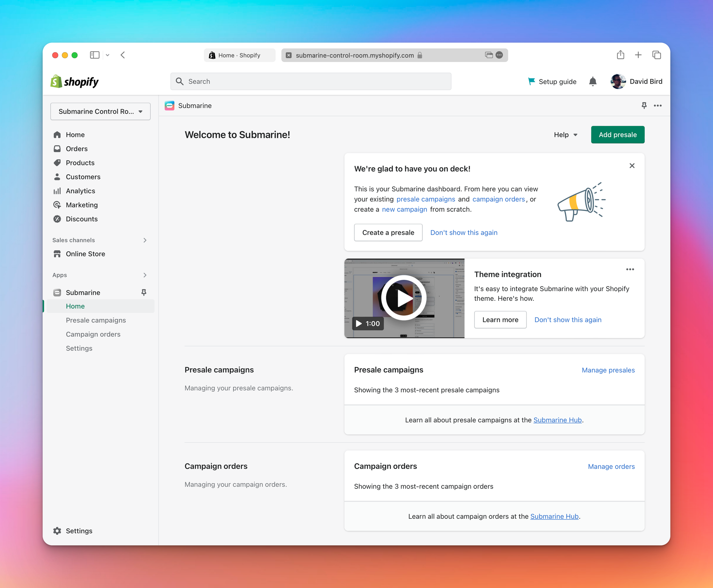Viewport: 713px width, 588px height.
Task: Click Don't show this again in the welcome card
Action: coord(464,233)
